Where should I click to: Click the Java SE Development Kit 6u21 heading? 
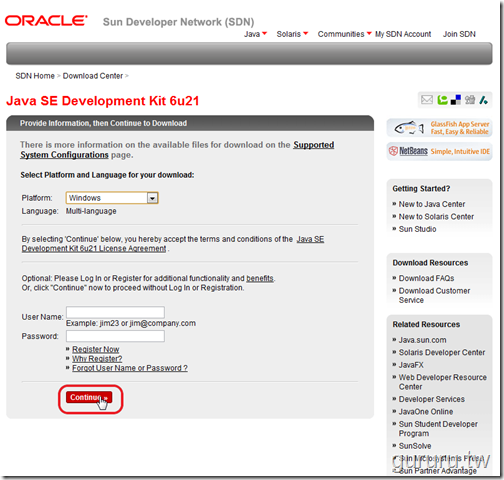tap(103, 101)
